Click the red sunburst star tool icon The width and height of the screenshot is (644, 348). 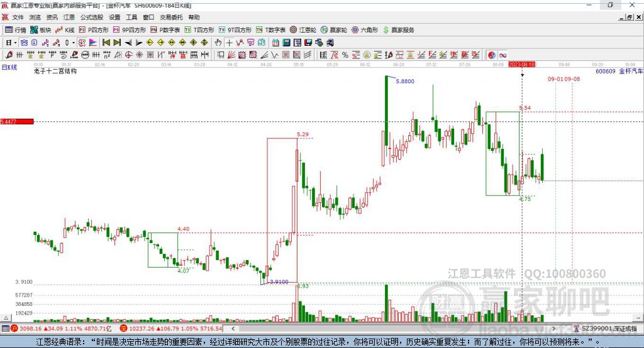click(x=139, y=55)
